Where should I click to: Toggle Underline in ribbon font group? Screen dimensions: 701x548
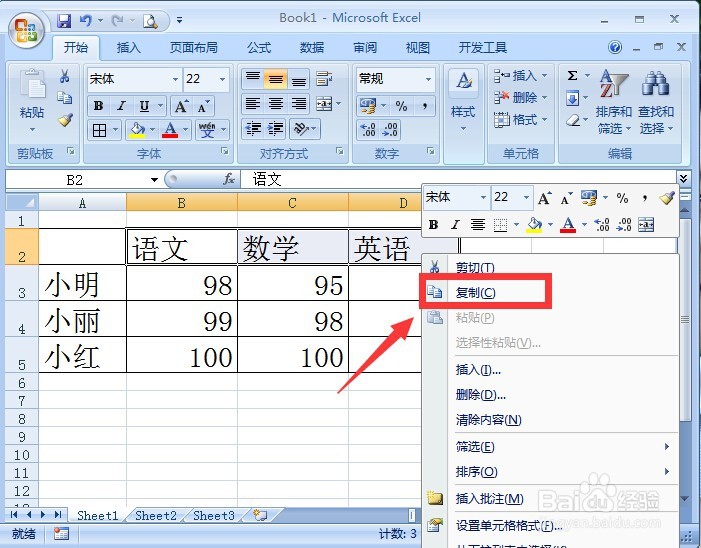click(144, 106)
